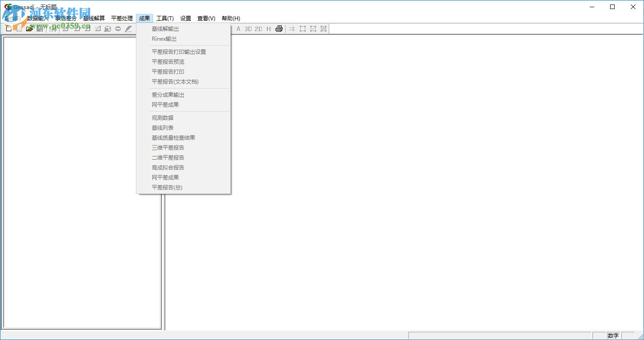Select 高成拟合报告 menu entry
Screen dimensions: 644x340
pyautogui.click(x=184, y=168)
